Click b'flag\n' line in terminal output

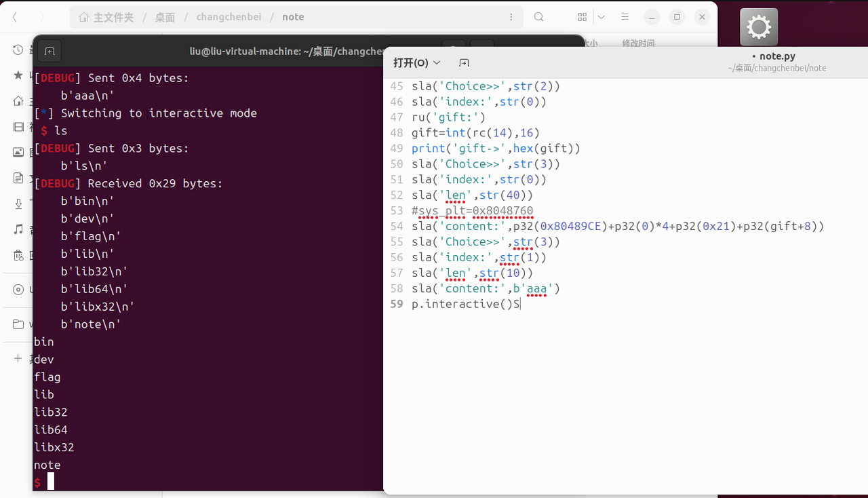pyautogui.click(x=91, y=236)
